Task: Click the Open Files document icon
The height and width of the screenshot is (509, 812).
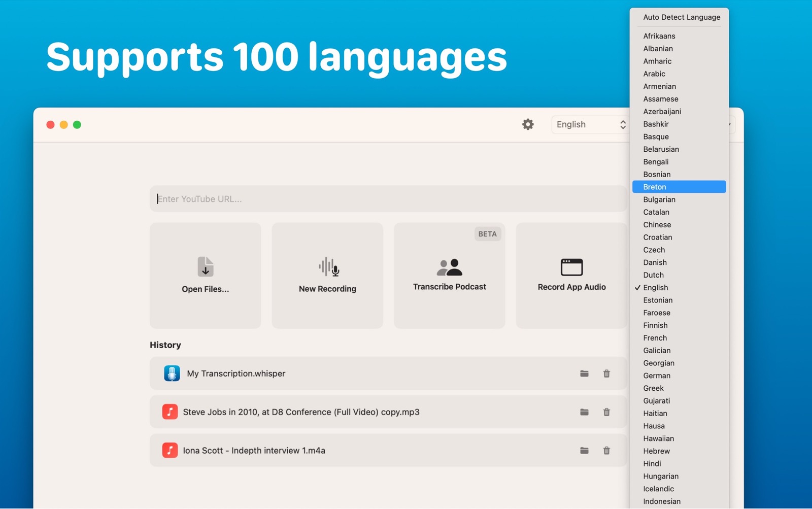Action: coord(205,266)
